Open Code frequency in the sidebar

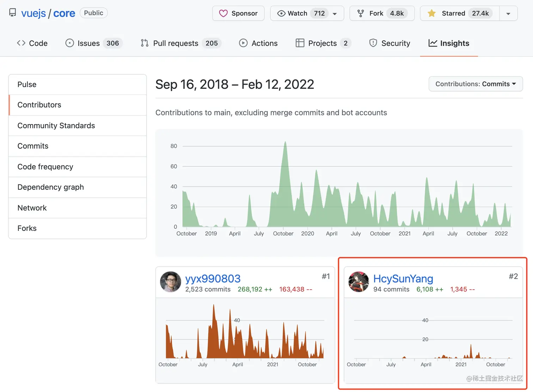(78, 167)
